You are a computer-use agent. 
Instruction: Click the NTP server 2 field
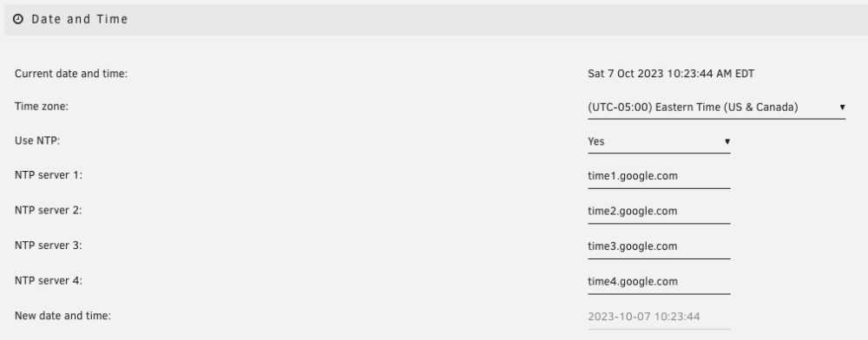coord(659,211)
